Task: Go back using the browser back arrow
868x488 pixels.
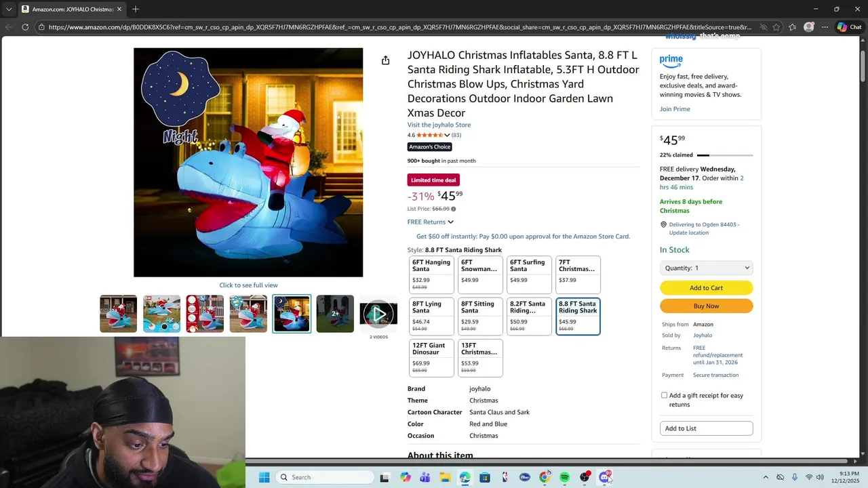Action: click(x=9, y=27)
